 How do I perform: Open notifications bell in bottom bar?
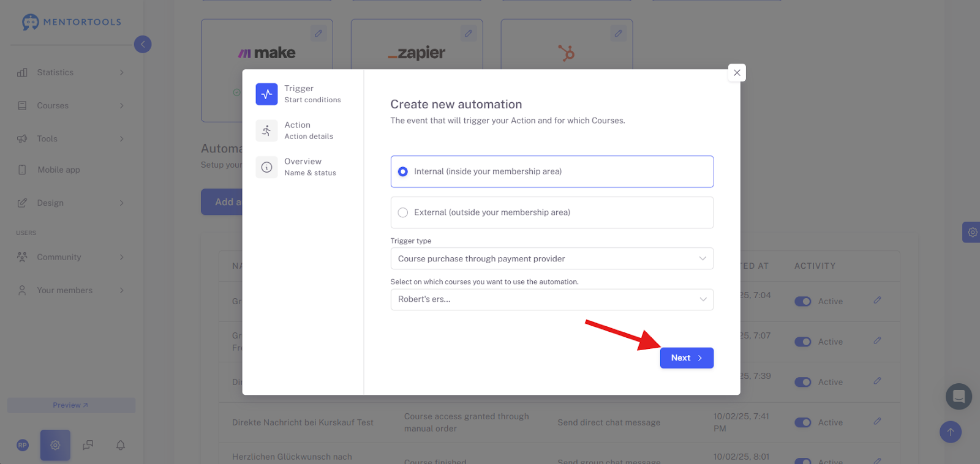pos(121,445)
